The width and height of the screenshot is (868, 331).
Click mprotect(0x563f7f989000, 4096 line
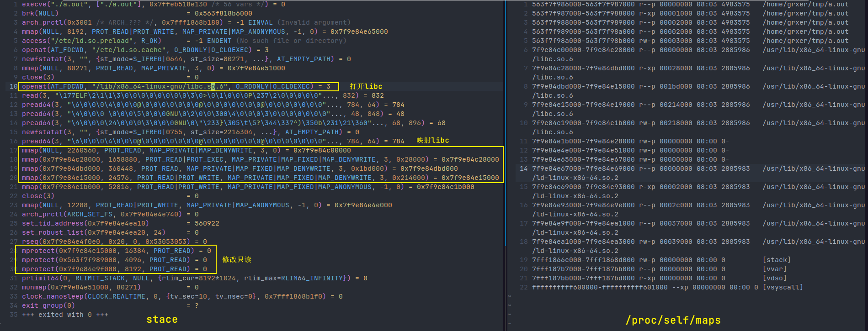pyautogui.click(x=114, y=260)
